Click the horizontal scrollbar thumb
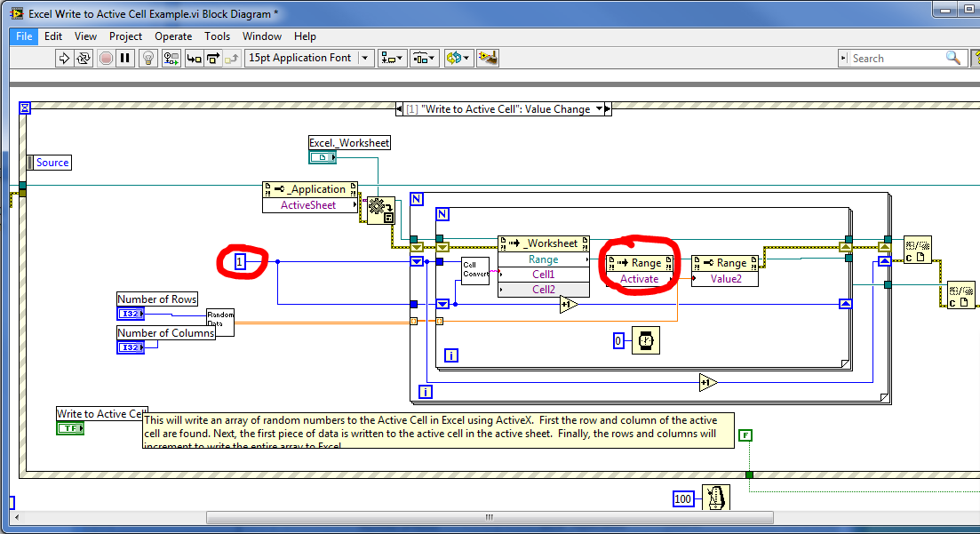The height and width of the screenshot is (534, 980). pyautogui.click(x=490, y=517)
